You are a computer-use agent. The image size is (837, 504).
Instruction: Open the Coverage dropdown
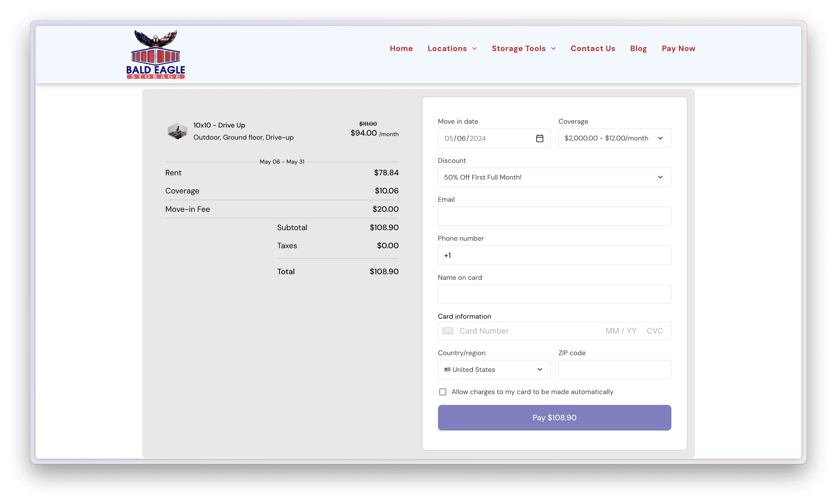point(614,138)
